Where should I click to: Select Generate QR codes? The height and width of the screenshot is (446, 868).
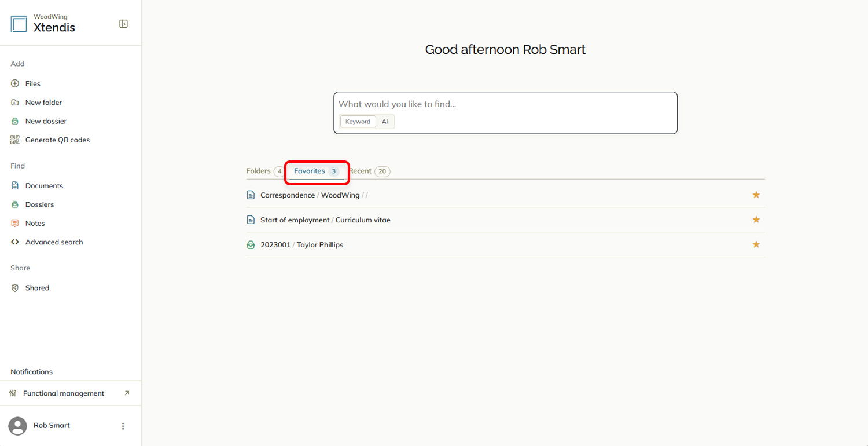click(x=57, y=140)
